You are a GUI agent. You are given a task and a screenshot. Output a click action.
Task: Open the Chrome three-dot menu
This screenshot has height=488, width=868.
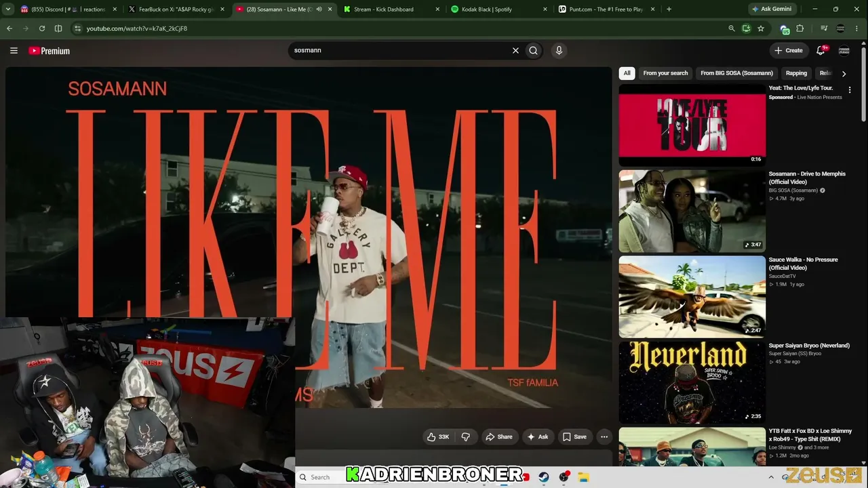(x=858, y=28)
